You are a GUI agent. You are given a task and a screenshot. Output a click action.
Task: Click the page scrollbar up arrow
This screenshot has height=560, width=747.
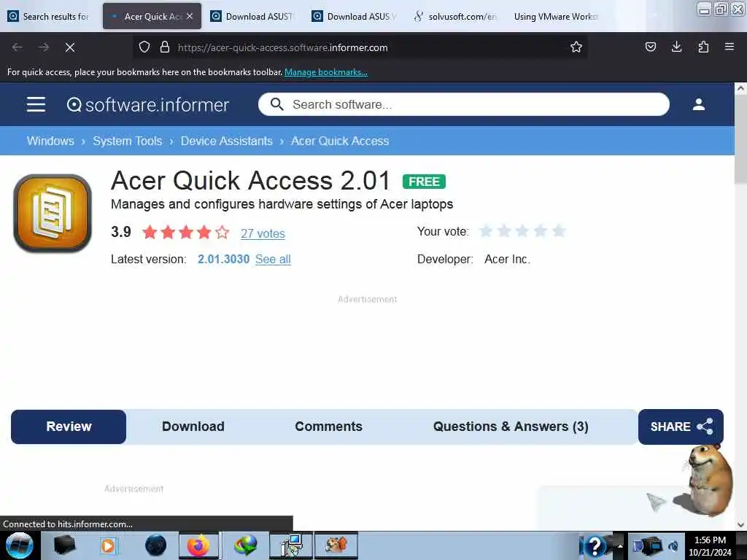click(x=740, y=88)
